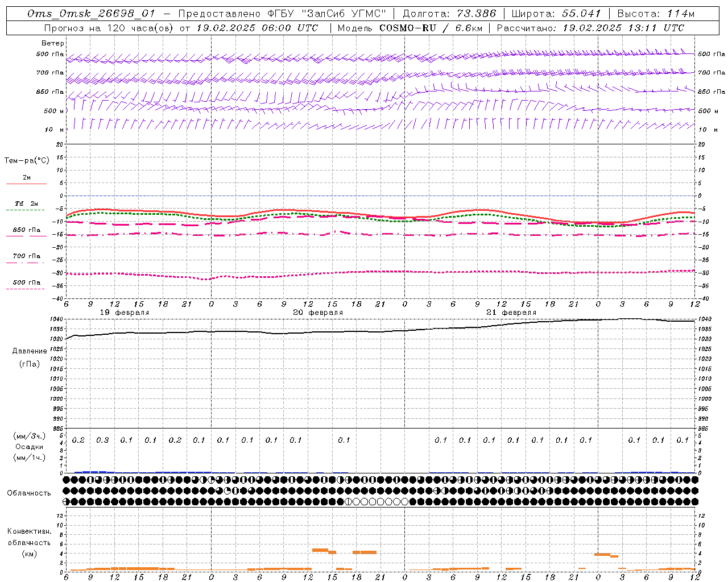The image size is (728, 582).
Task: Click the Модель COSMO-RU / 6.6км label
Action: [410, 28]
